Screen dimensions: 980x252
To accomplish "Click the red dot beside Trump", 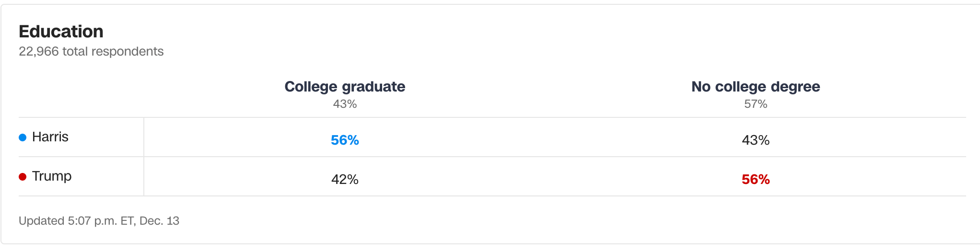I will [x=23, y=177].
